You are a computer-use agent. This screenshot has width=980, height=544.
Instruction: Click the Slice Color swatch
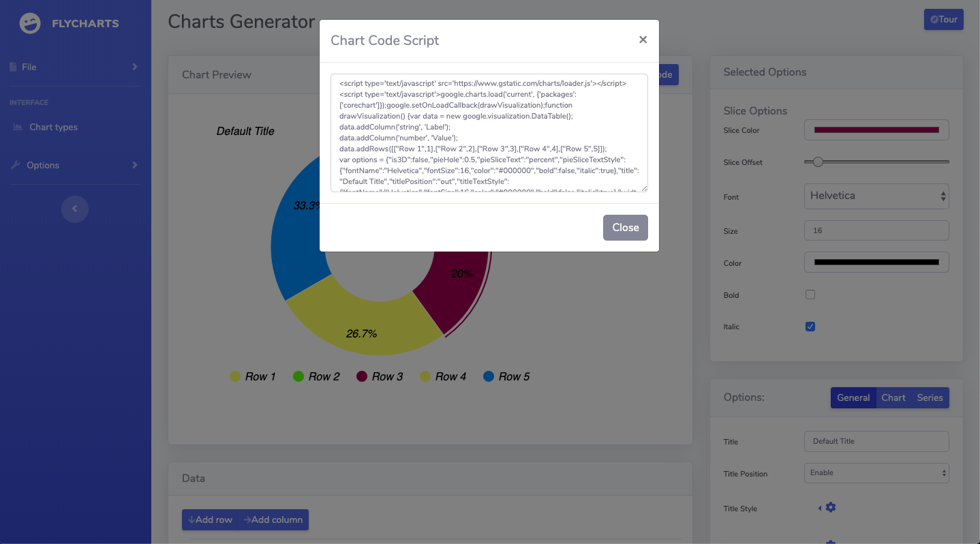coord(876,130)
